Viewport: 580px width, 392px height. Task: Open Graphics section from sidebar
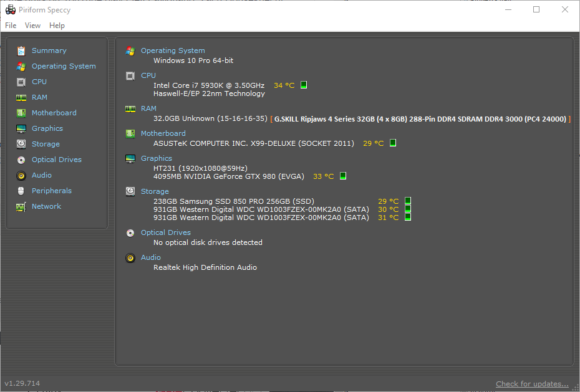click(47, 128)
